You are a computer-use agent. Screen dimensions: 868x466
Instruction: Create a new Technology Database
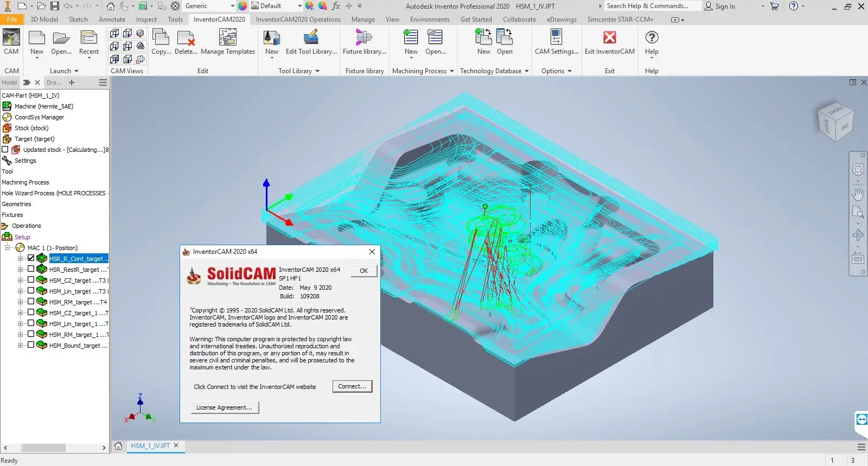pyautogui.click(x=484, y=42)
